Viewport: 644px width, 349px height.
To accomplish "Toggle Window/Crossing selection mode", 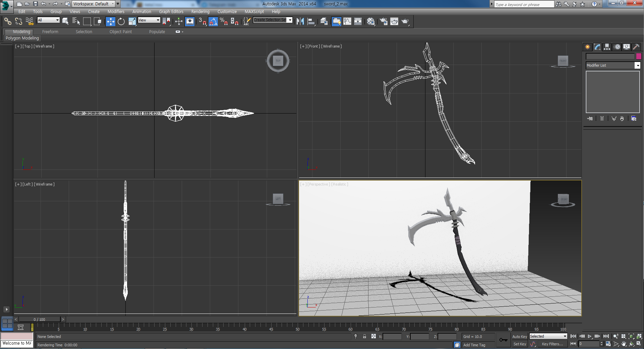I will pyautogui.click(x=98, y=21).
